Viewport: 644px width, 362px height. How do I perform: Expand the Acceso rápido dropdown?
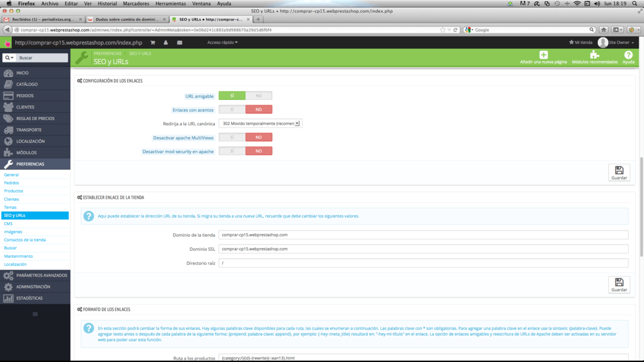(x=222, y=42)
